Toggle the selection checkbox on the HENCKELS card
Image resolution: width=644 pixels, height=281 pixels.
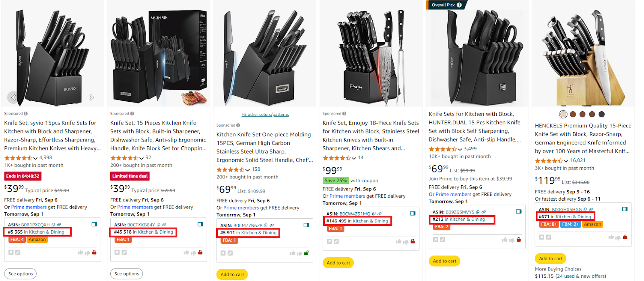click(625, 209)
